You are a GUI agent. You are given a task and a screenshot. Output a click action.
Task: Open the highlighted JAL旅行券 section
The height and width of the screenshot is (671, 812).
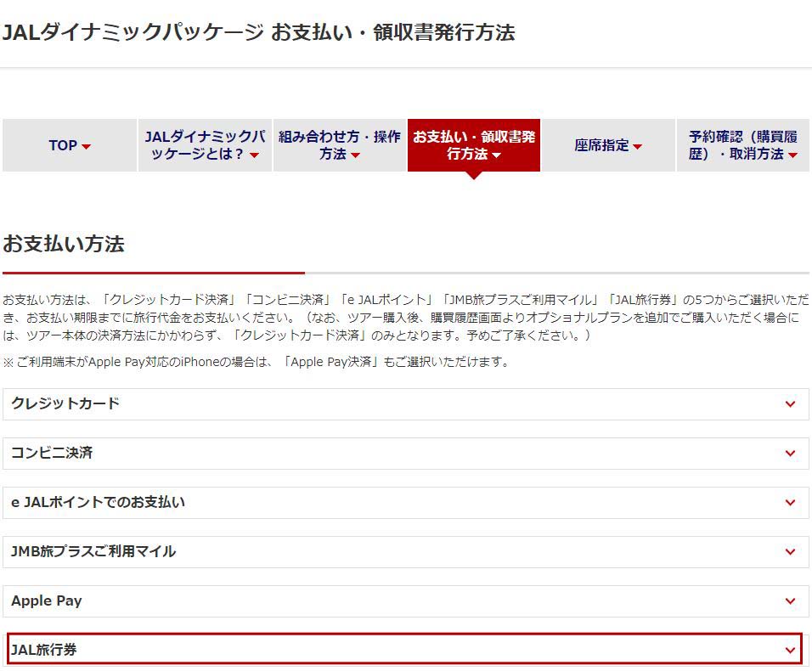click(x=404, y=650)
